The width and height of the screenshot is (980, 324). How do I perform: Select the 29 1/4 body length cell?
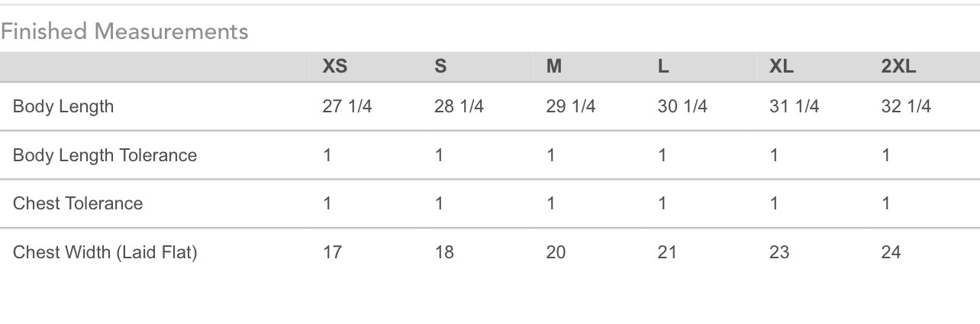[571, 106]
